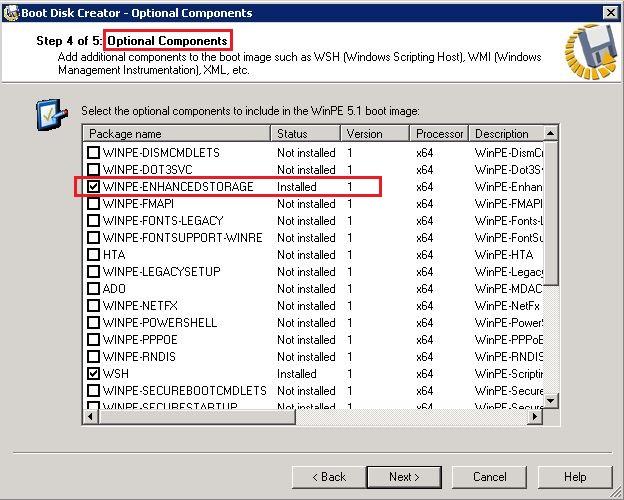Click the Boot Disk Creator title bar icon
The width and height of the screenshot is (624, 500).
click(x=11, y=12)
